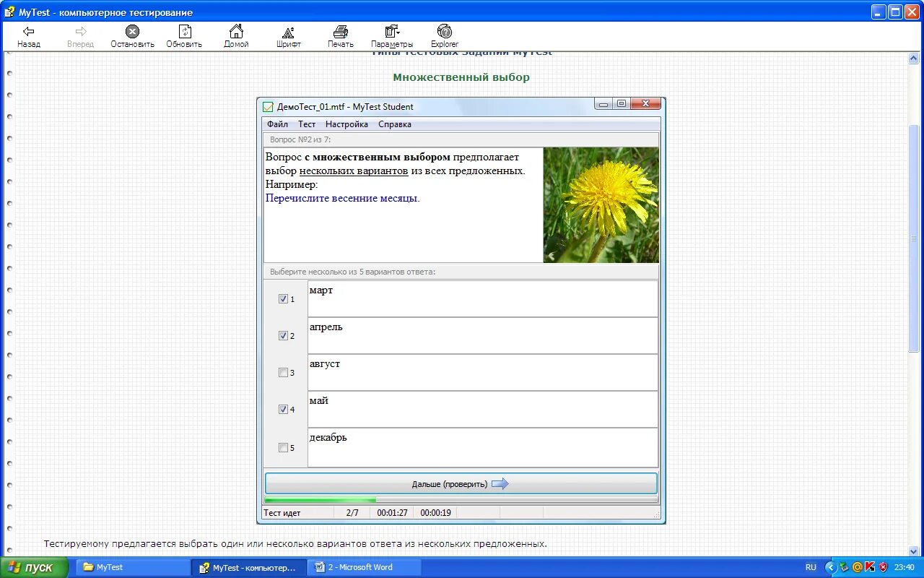The width and height of the screenshot is (924, 578).
Task: Click the май answer text
Action: coord(319,401)
